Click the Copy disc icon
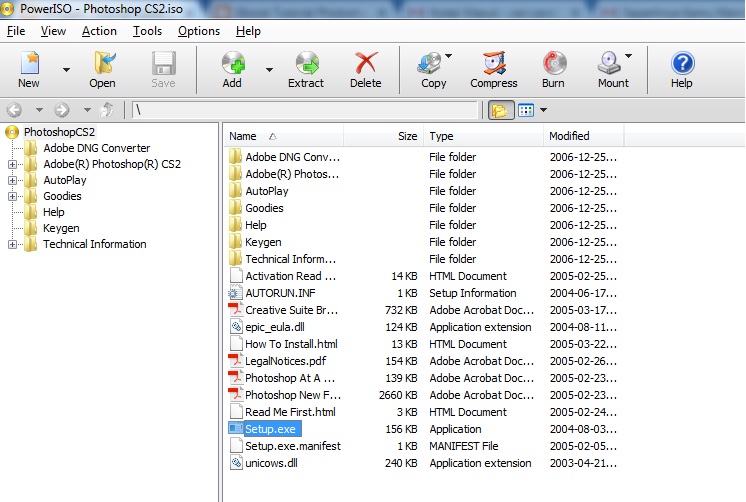Screen dimensions: 746x502 [x=430, y=63]
